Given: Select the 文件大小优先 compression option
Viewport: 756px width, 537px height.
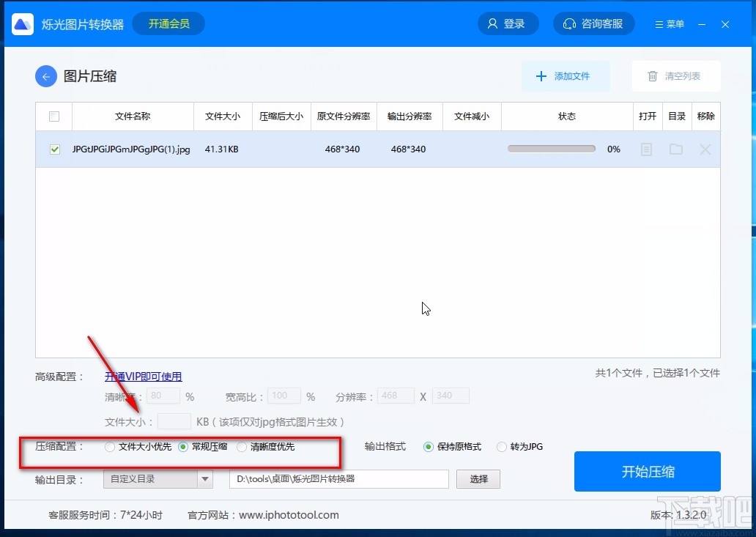Looking at the screenshot, I should click(x=110, y=447).
